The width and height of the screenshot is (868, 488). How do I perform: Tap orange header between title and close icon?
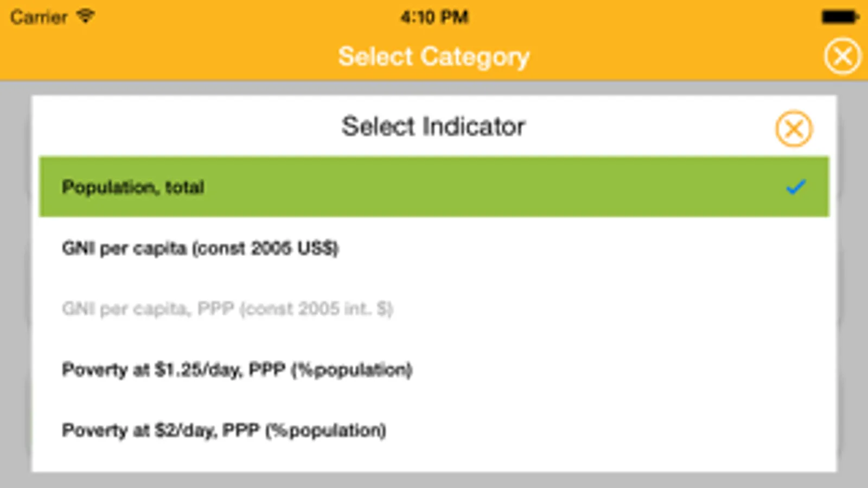click(678, 57)
